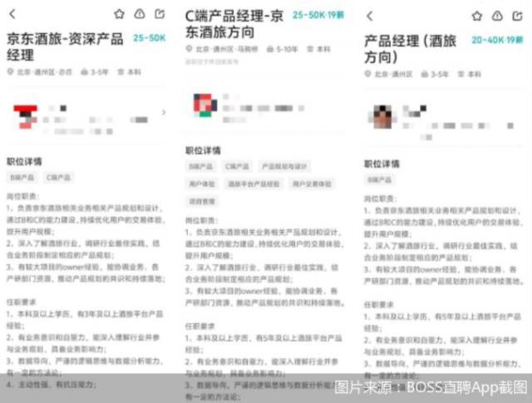Select C端产品 tag in C端产品经理-京东酒旅方向 page
This screenshot has width=532, height=403.
tap(237, 166)
